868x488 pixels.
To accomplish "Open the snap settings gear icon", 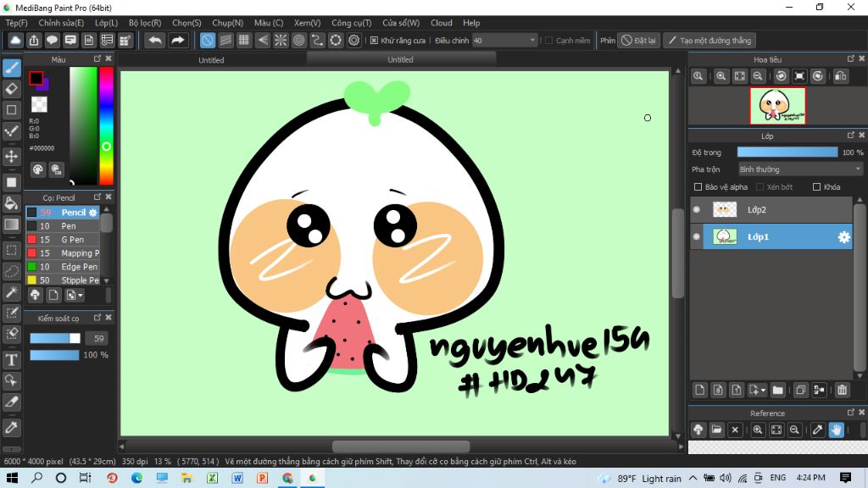I will [353, 41].
